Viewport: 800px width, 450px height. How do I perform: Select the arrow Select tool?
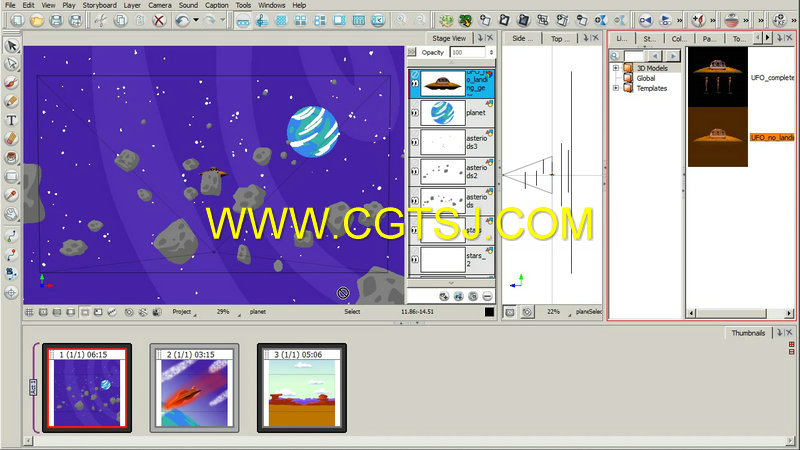click(11, 46)
